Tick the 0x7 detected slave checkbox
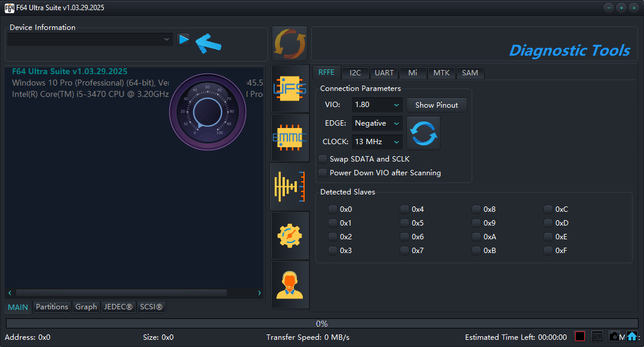644x347 pixels. click(404, 250)
